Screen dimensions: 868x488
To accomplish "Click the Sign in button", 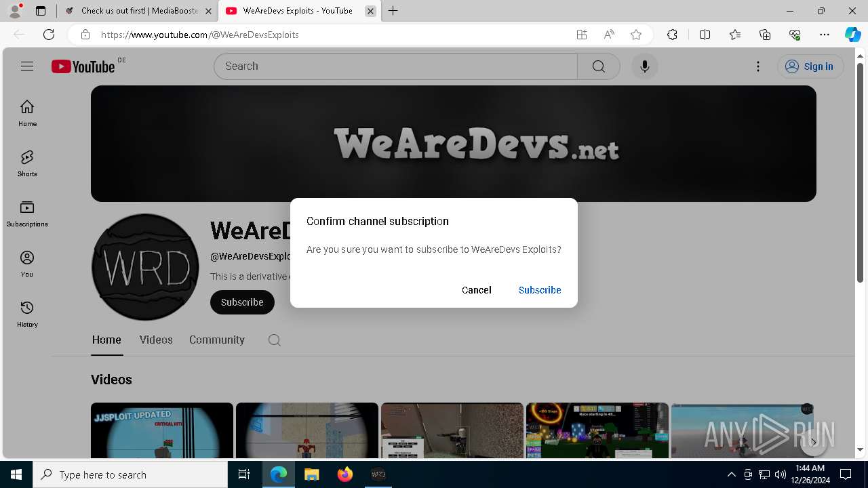I will tap(810, 66).
